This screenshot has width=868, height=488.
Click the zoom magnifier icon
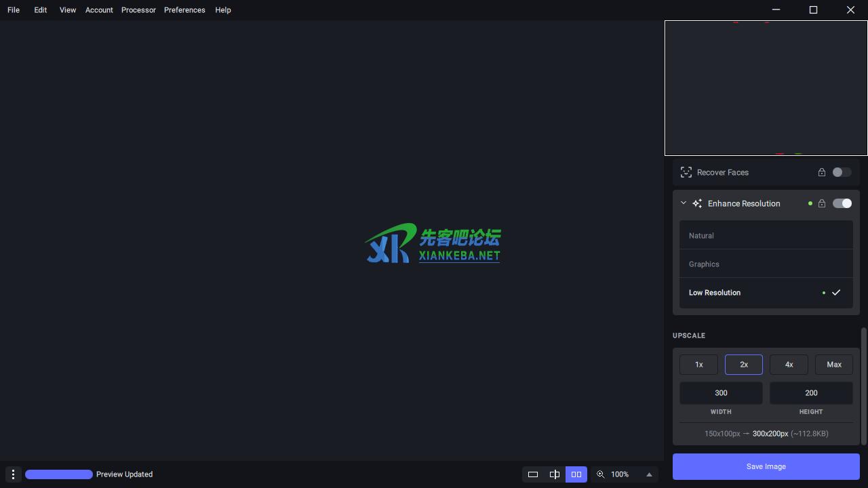(x=601, y=474)
